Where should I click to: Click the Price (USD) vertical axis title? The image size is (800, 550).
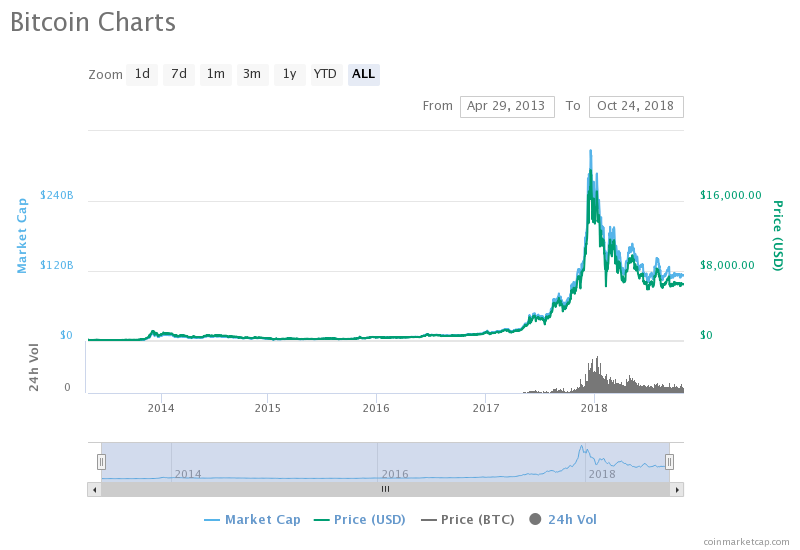(x=778, y=236)
